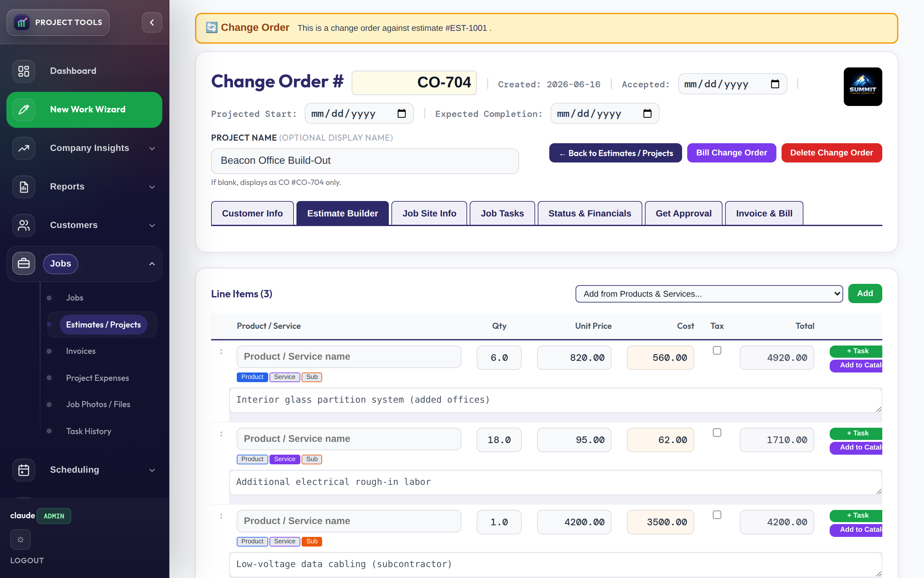Viewport: 924px width, 578px height.
Task: Click the Project Tools logo icon
Action: point(22,22)
